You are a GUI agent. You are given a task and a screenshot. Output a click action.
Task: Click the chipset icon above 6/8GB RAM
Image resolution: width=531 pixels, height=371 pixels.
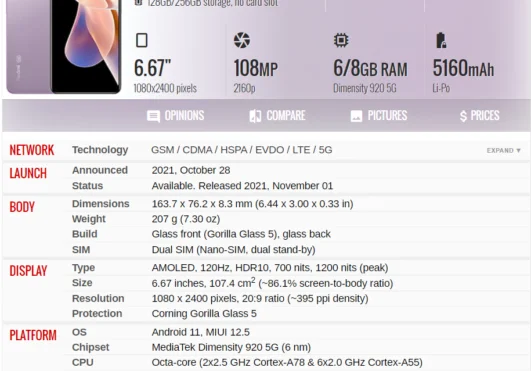pos(341,40)
